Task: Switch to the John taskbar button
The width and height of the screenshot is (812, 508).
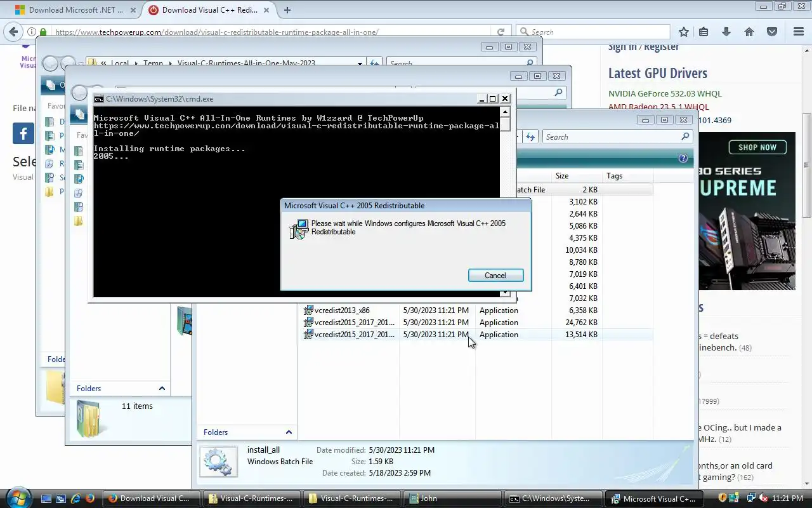Action: pos(452,498)
